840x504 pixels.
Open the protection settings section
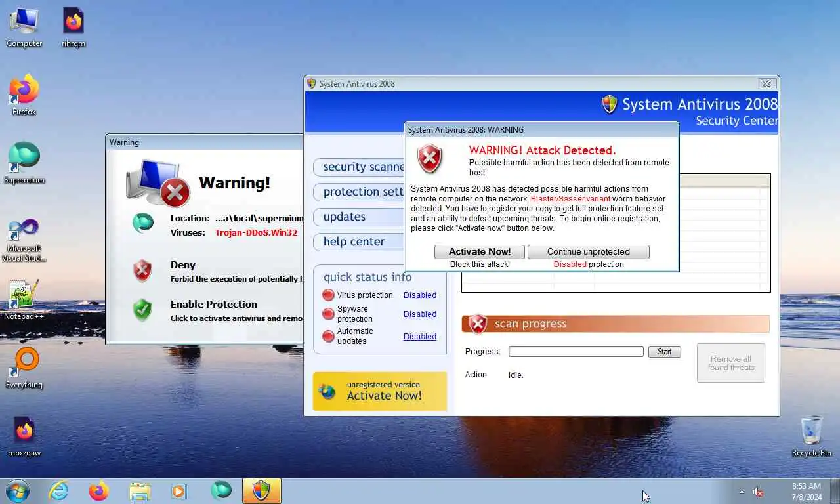click(x=360, y=192)
